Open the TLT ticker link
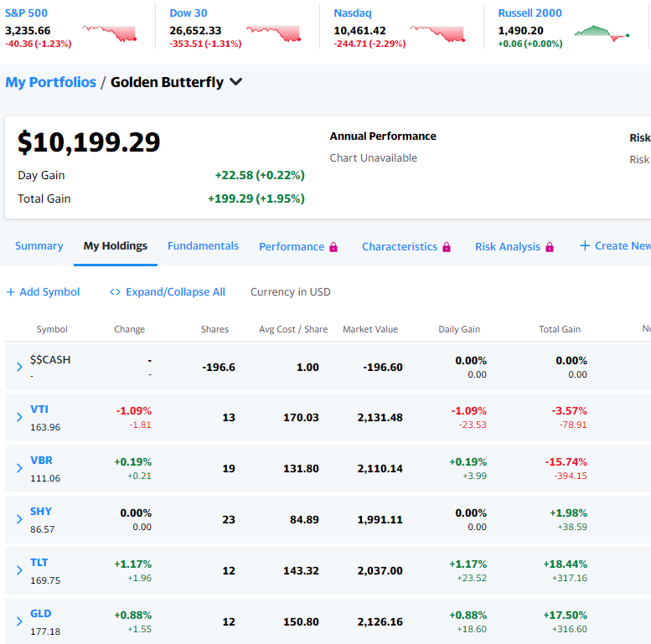Screen dimensions: 651x644 39,562
